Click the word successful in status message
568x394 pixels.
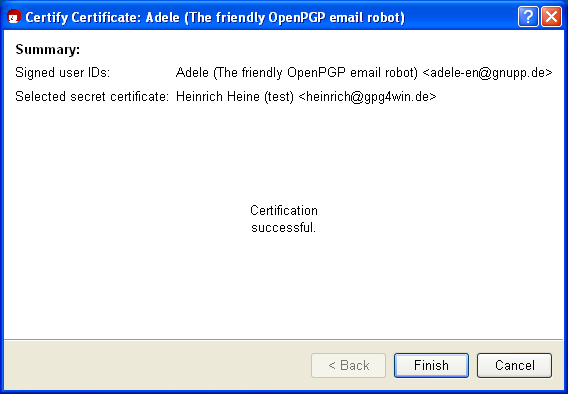[x=283, y=228]
